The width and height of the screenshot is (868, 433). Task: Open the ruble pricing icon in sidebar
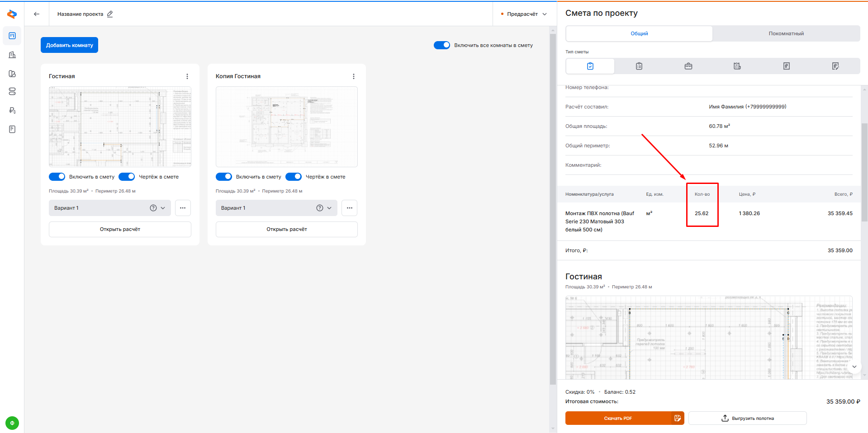tap(12, 110)
